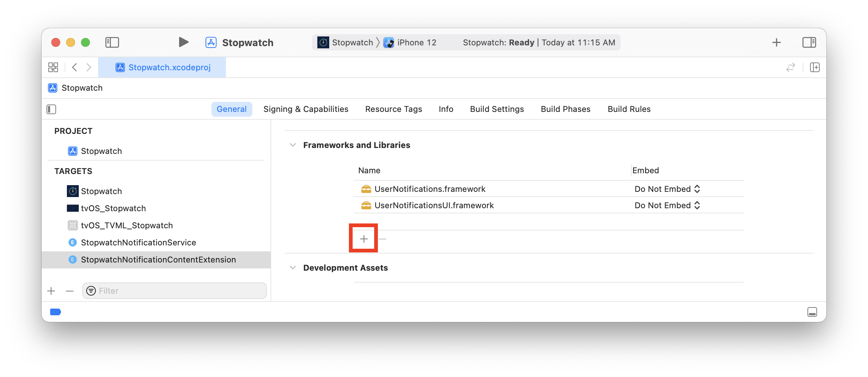Toggle the left sidebar visibility
The width and height of the screenshot is (868, 377).
(x=112, y=42)
